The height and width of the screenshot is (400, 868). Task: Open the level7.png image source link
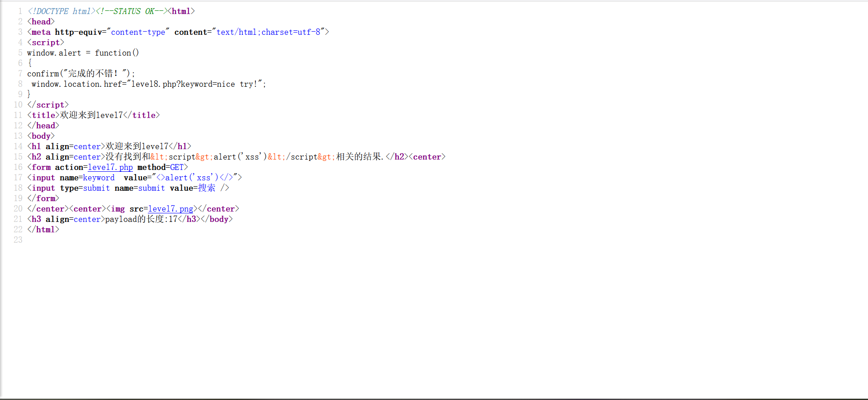tap(170, 209)
